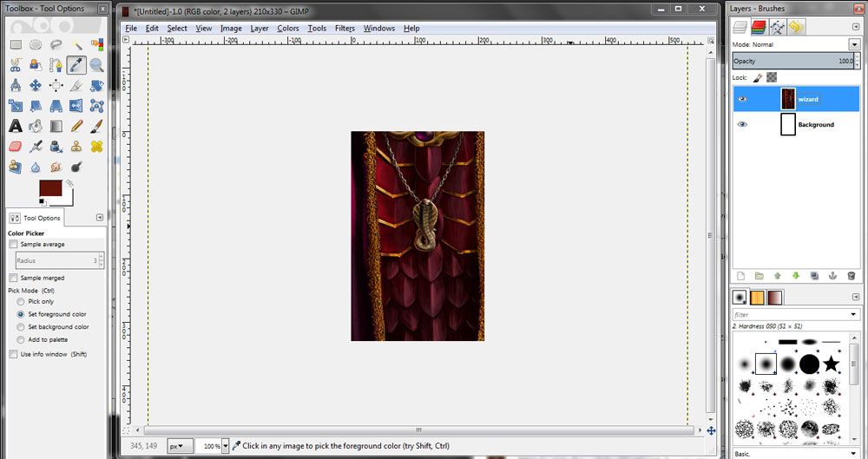Image resolution: width=868 pixels, height=459 pixels.
Task: Hide the Background layer via eye icon
Action: tap(742, 125)
